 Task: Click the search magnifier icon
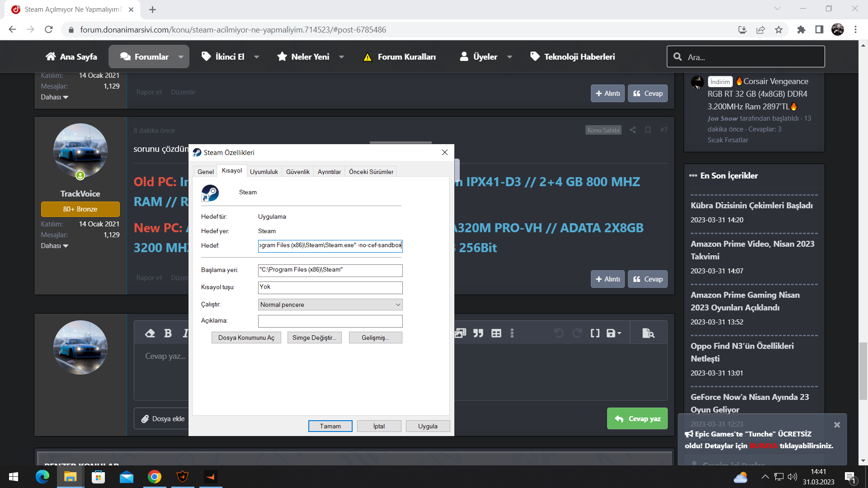point(677,57)
